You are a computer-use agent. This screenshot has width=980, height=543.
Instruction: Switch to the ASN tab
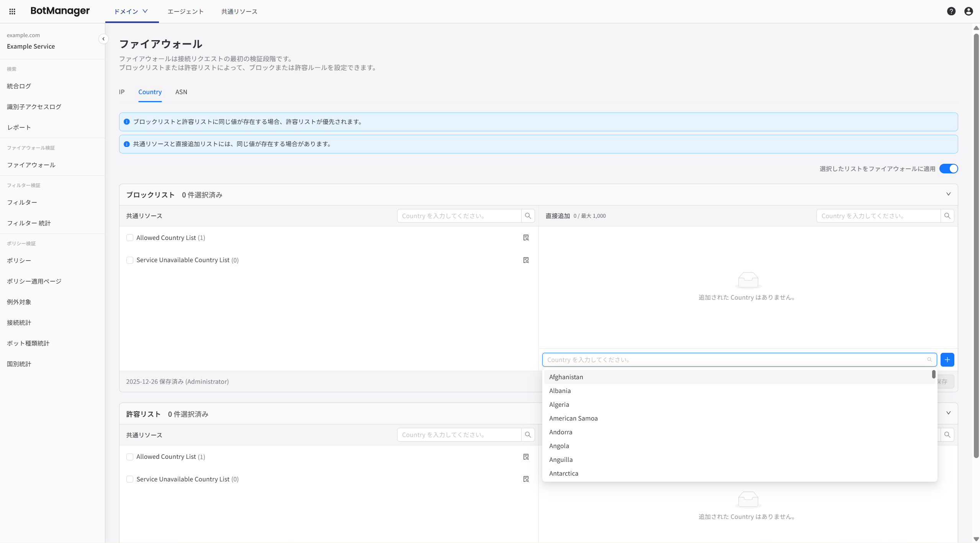coord(181,92)
